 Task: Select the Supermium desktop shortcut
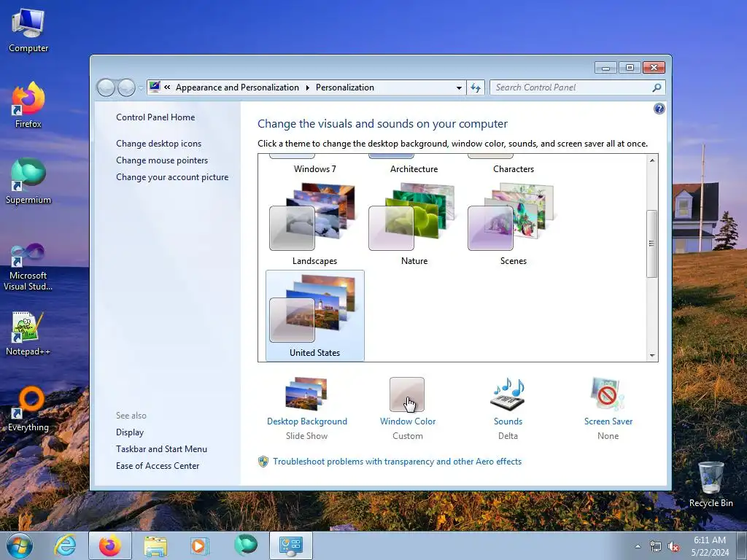click(28, 182)
